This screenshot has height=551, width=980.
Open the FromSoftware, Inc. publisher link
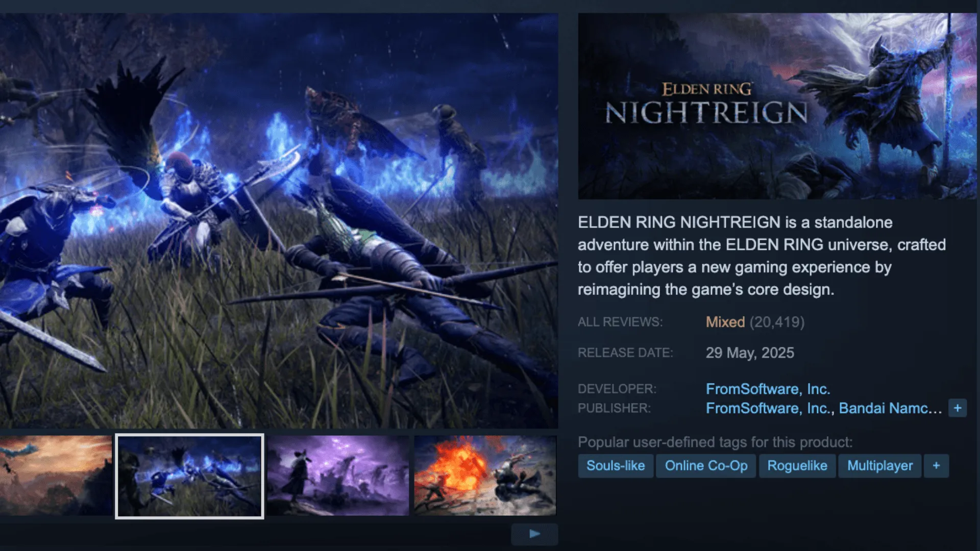(x=768, y=408)
